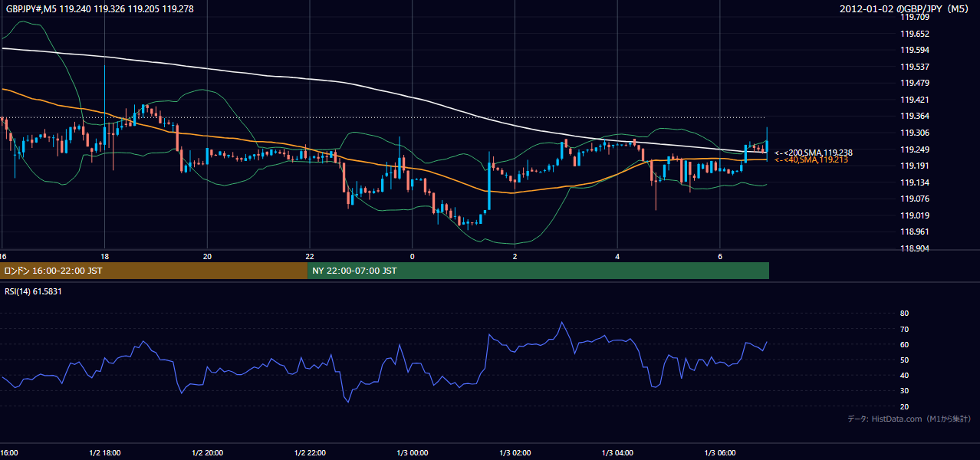Select the NY 22:00-07:00 JST session bar
The height and width of the screenshot is (460, 980).
click(538, 271)
